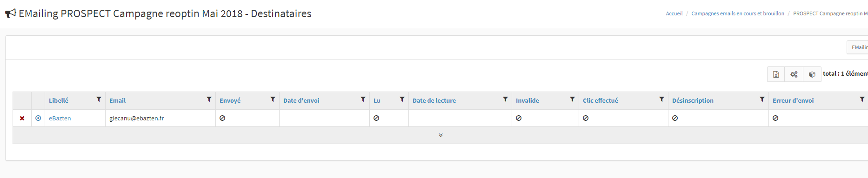
Task: Open filter on Clic effectué column
Action: (661, 99)
